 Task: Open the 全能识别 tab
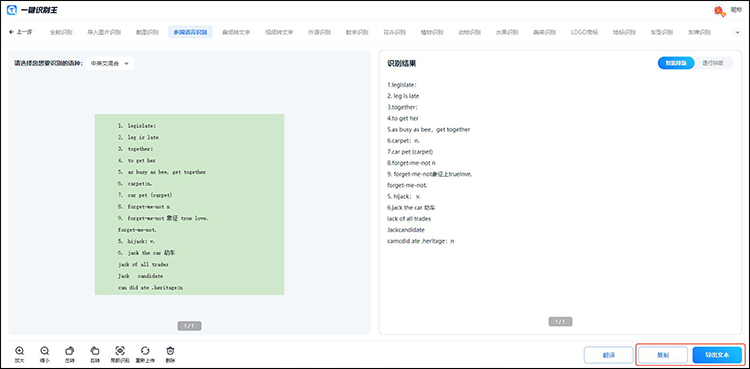pyautogui.click(x=61, y=33)
